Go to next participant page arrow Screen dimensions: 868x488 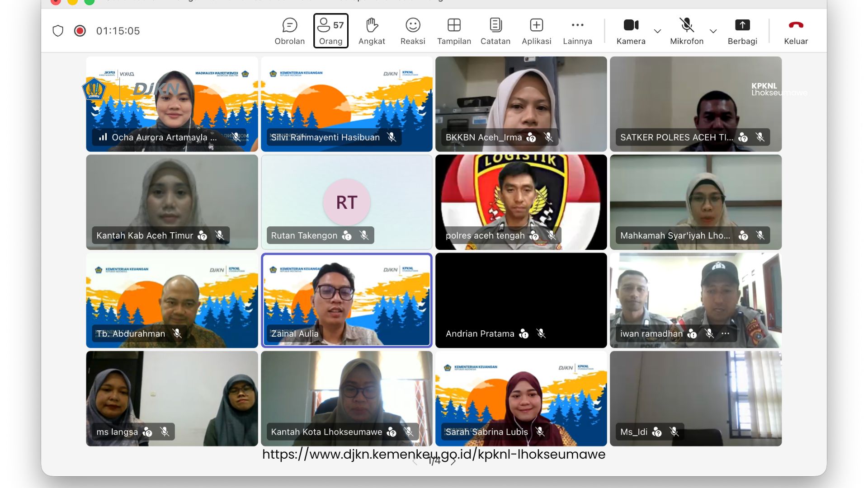point(453,461)
